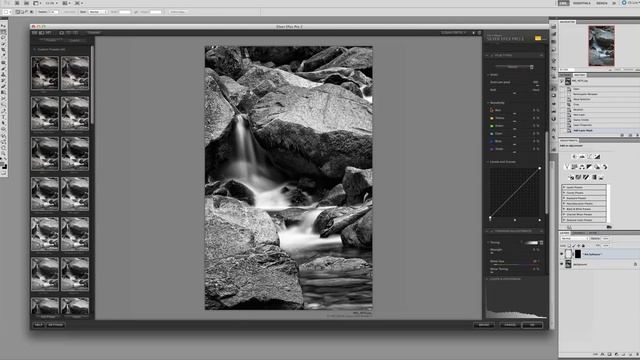Hide the Background layer's visibility eye

[562, 264]
